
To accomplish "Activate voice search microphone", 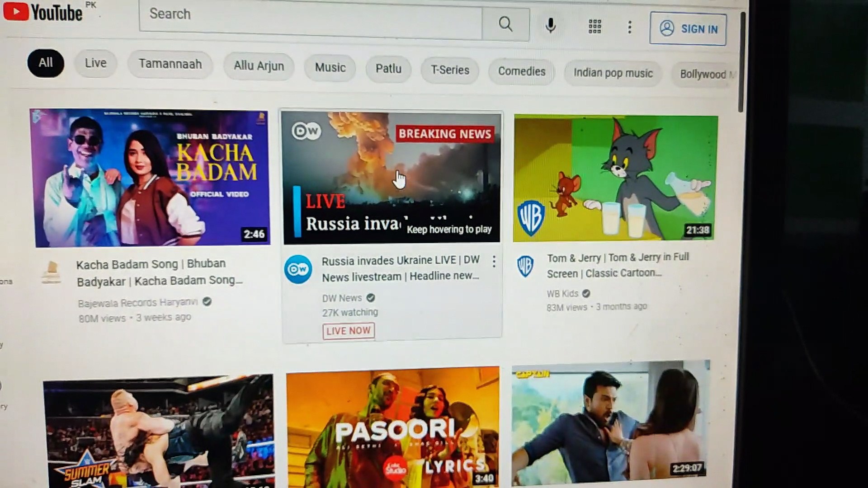I will tap(550, 25).
